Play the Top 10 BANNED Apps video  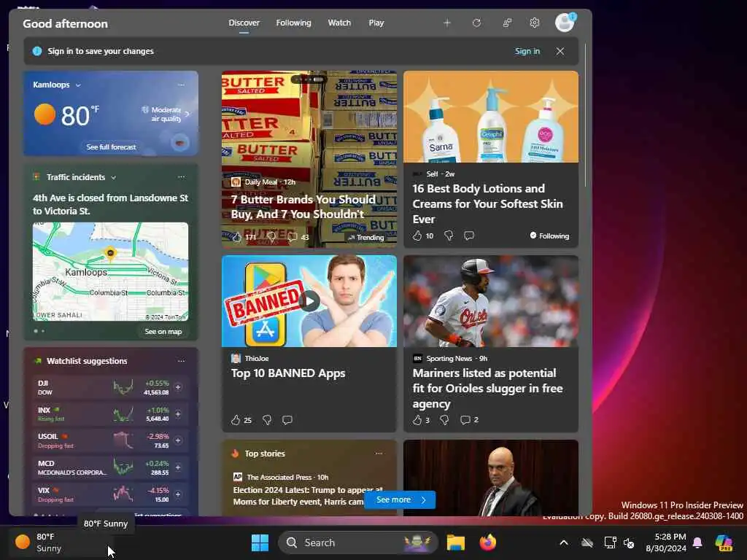(x=309, y=301)
